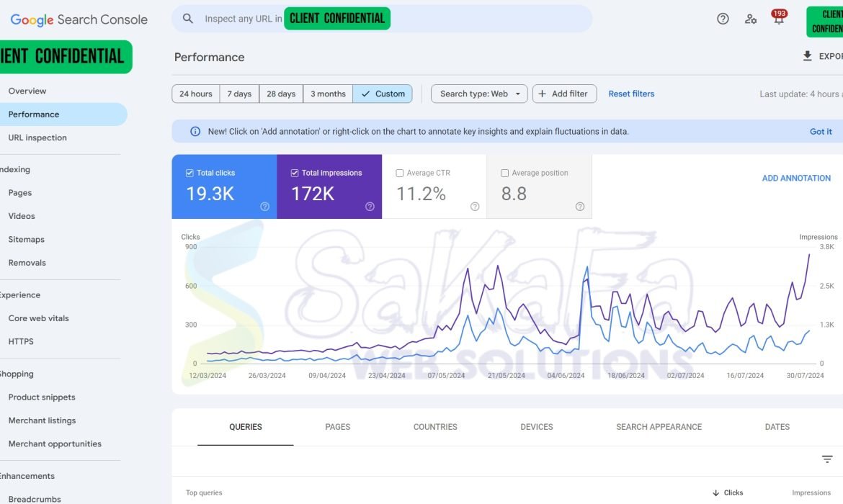Open Average CTR help icon
The image size is (843, 504).
coord(475,207)
